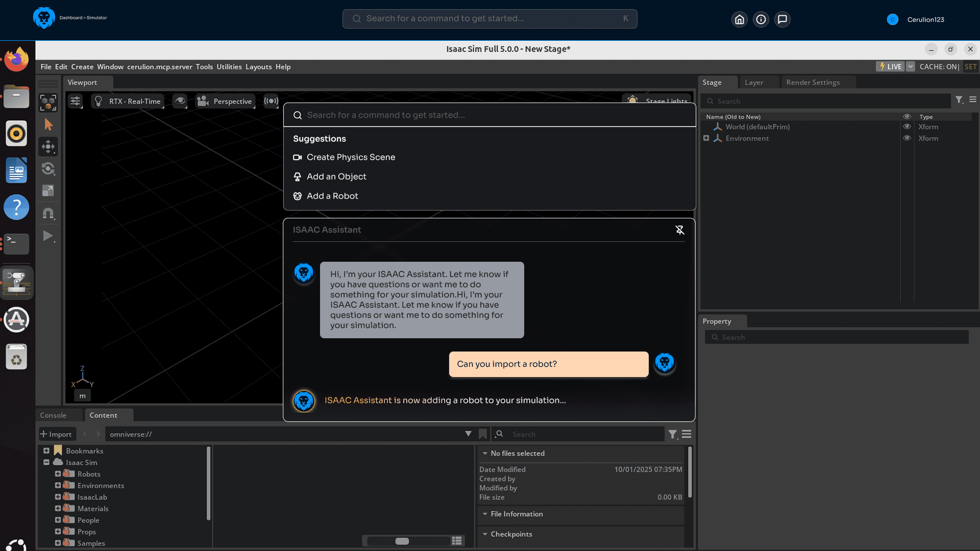Open the chat bubble icon in header
Viewport: 980px width, 551px height.
(782, 19)
